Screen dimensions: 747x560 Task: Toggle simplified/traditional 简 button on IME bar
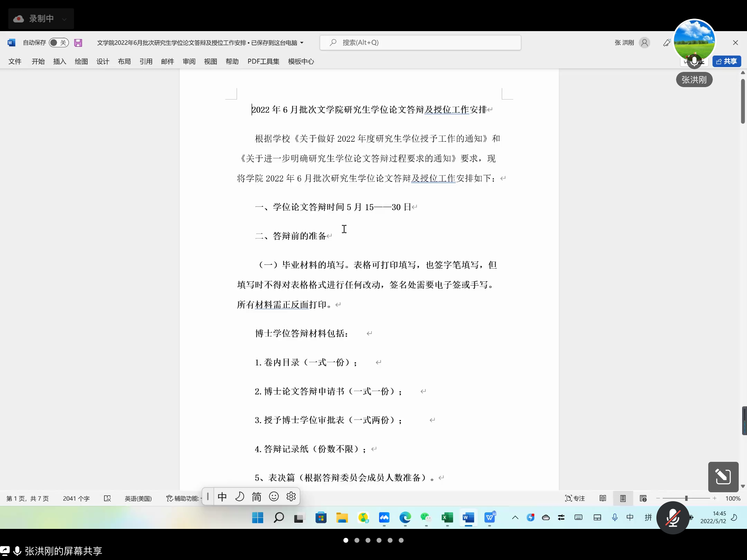pyautogui.click(x=256, y=497)
